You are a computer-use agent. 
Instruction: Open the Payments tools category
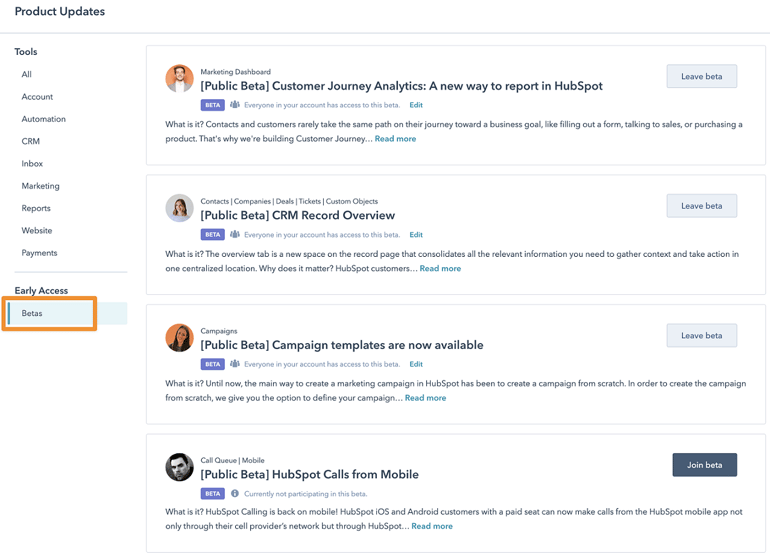point(39,253)
